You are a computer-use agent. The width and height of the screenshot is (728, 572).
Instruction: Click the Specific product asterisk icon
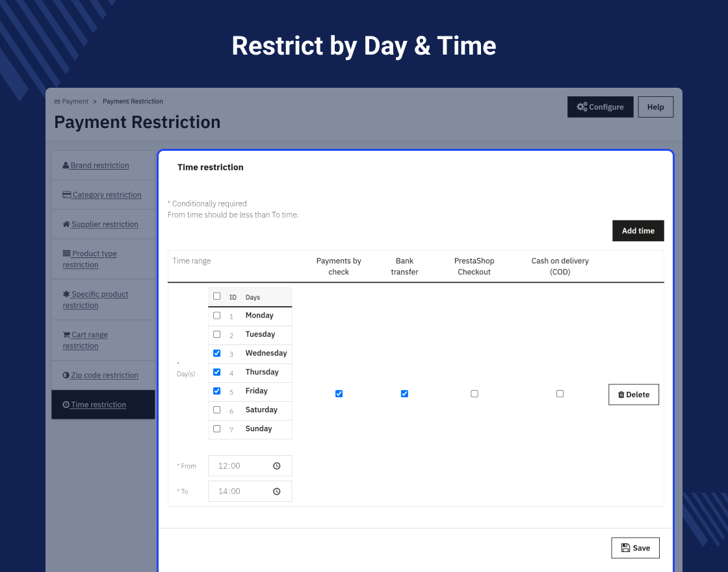[x=66, y=294]
